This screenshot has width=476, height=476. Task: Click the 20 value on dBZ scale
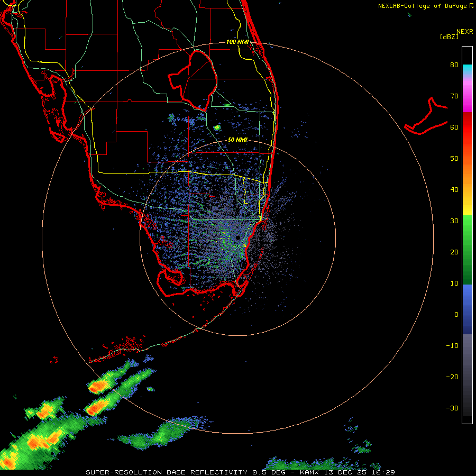454,252
